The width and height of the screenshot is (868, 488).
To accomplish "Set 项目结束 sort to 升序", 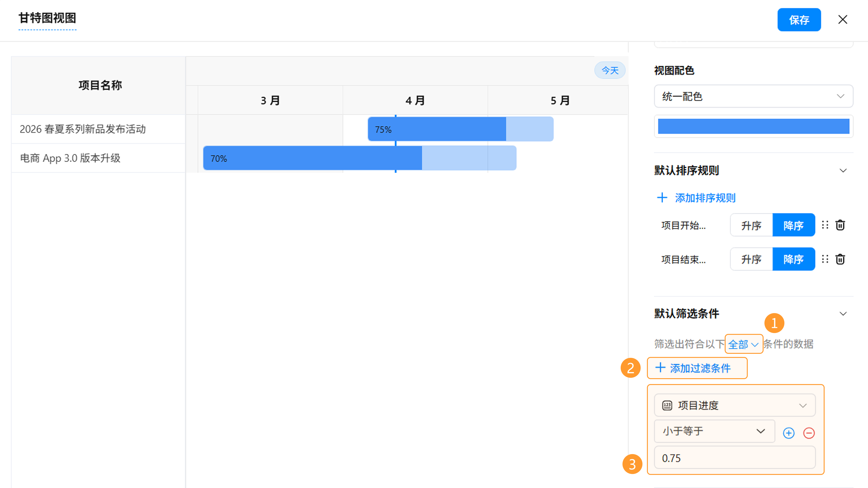I will pos(751,259).
